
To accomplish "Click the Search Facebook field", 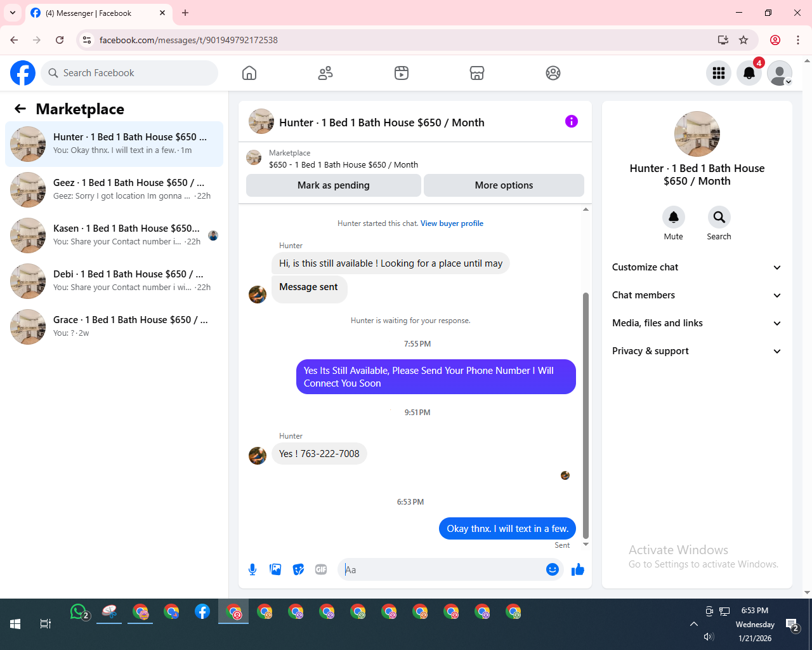I will tap(129, 73).
